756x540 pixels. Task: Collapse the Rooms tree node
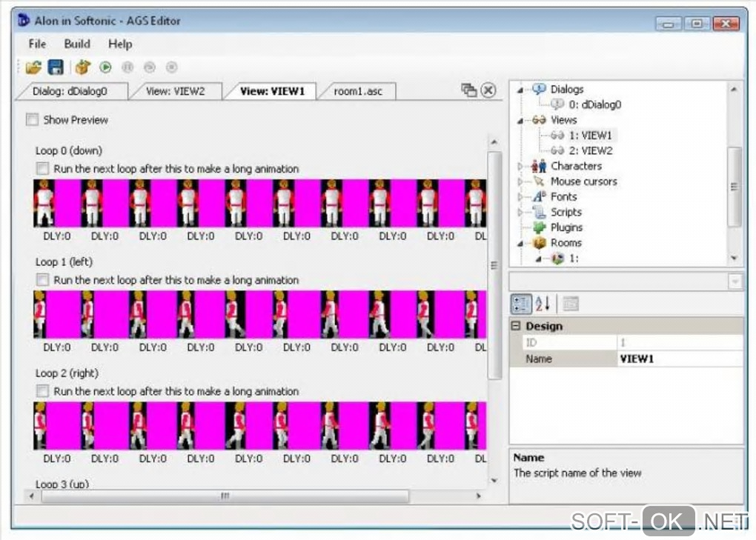click(520, 244)
